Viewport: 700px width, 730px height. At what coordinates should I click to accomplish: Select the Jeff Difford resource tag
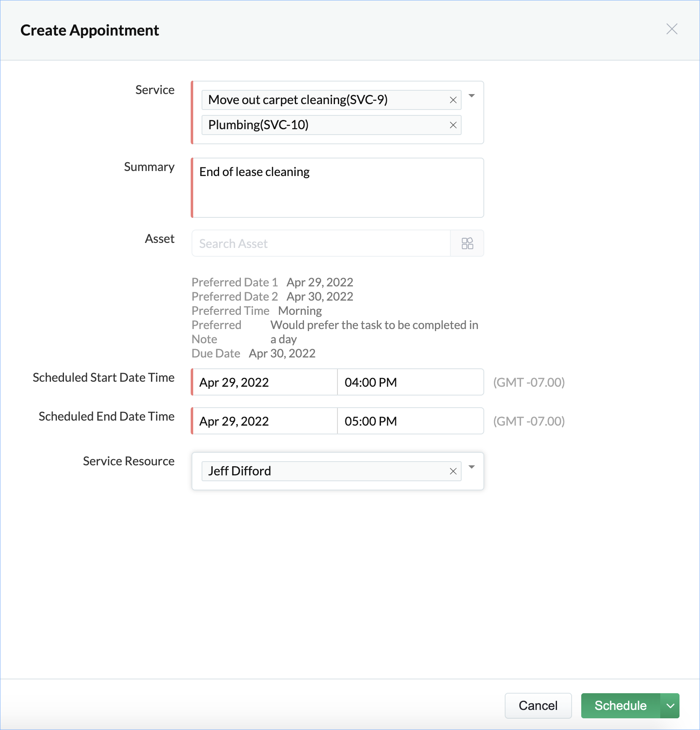click(240, 471)
